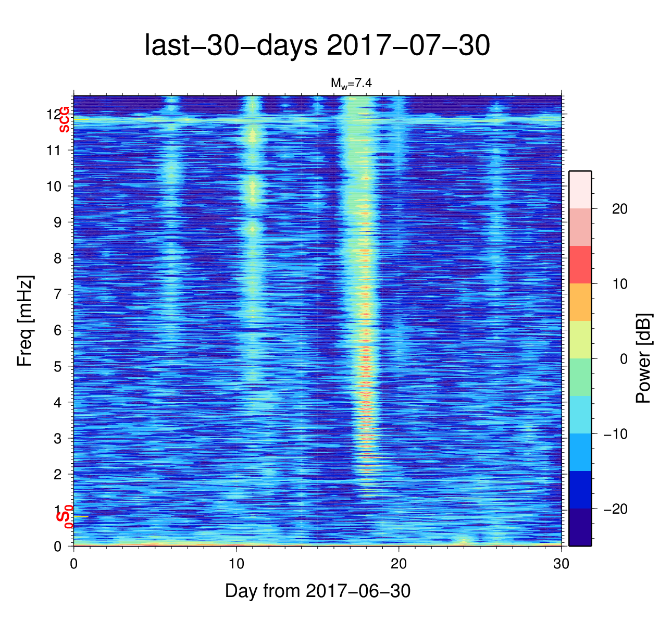
Task: Click the orange segment of the colorbar
Action: coord(580,302)
